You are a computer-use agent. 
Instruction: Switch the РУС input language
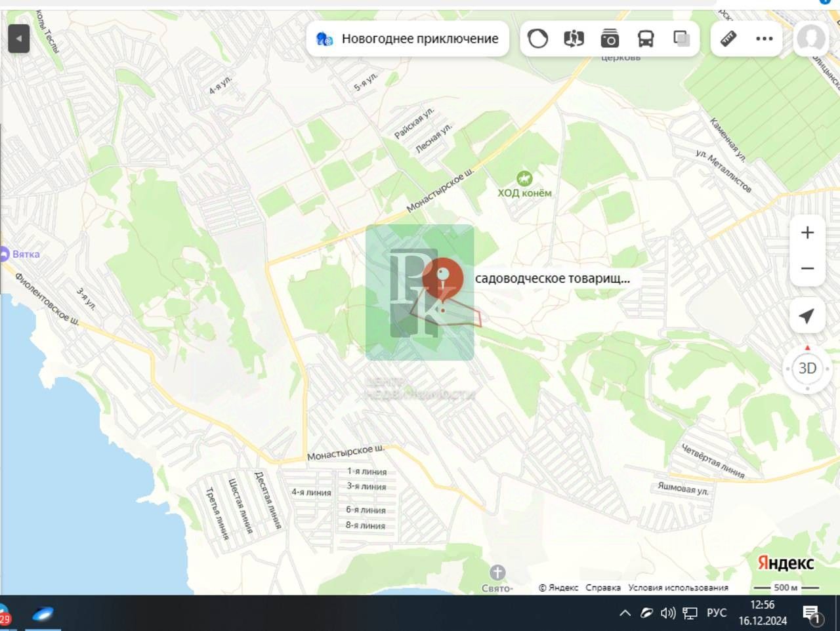point(717,613)
